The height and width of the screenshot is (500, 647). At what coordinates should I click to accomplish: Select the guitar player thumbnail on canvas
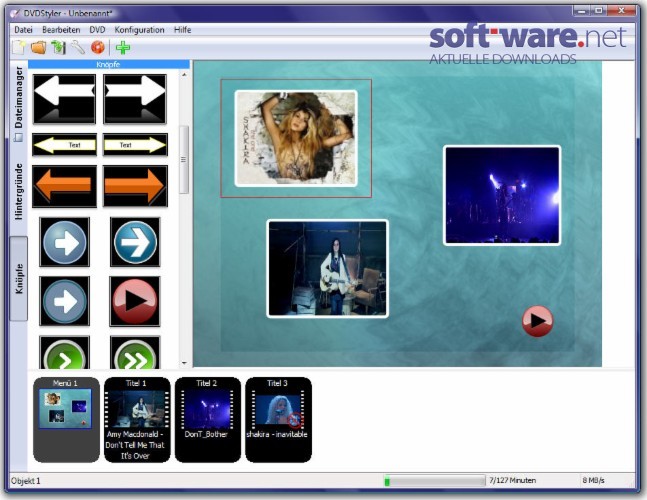[x=328, y=269]
